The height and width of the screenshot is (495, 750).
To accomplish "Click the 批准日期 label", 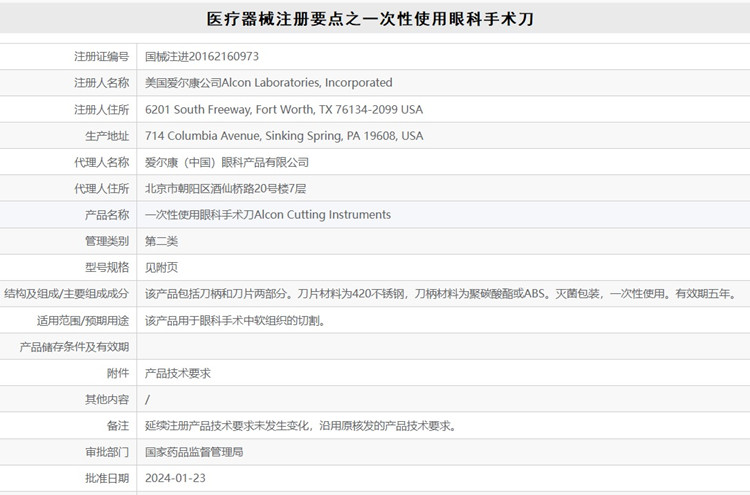I will pos(107,478).
